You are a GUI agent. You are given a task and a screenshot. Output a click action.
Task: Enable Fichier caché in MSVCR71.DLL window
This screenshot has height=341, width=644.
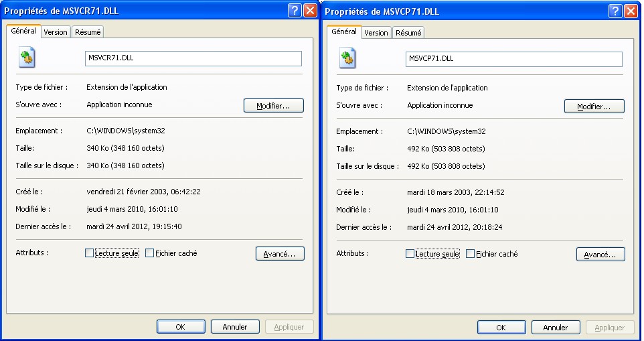pos(149,253)
